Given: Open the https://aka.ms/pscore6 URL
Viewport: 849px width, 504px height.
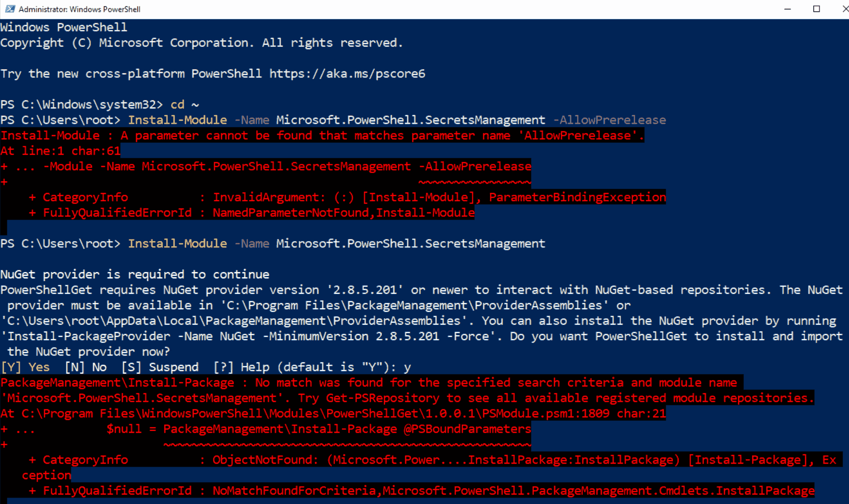Looking at the screenshot, I should coord(347,74).
